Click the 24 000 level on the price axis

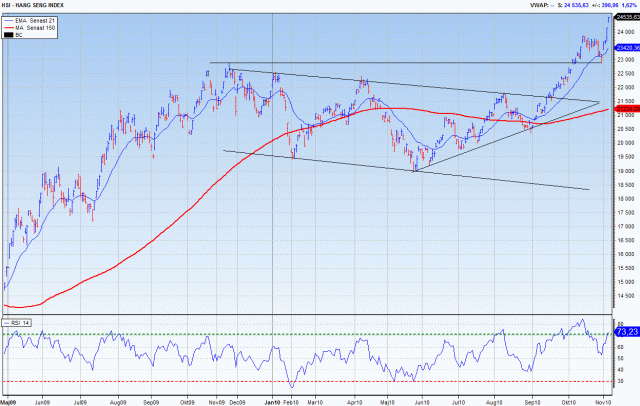click(x=624, y=31)
